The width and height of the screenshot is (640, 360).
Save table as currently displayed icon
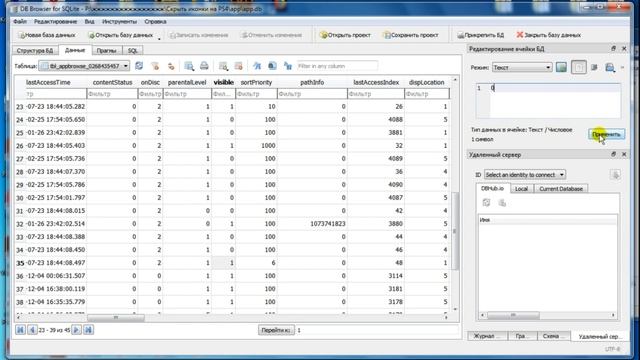189,66
